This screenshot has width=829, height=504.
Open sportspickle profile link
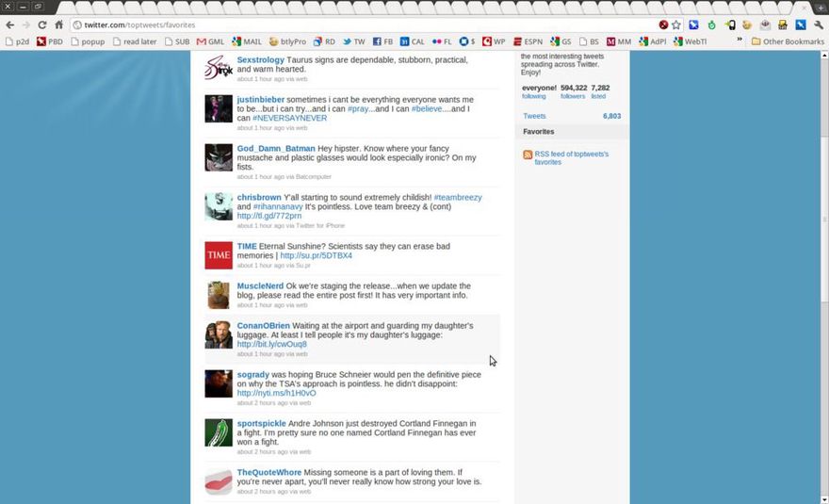(261, 424)
